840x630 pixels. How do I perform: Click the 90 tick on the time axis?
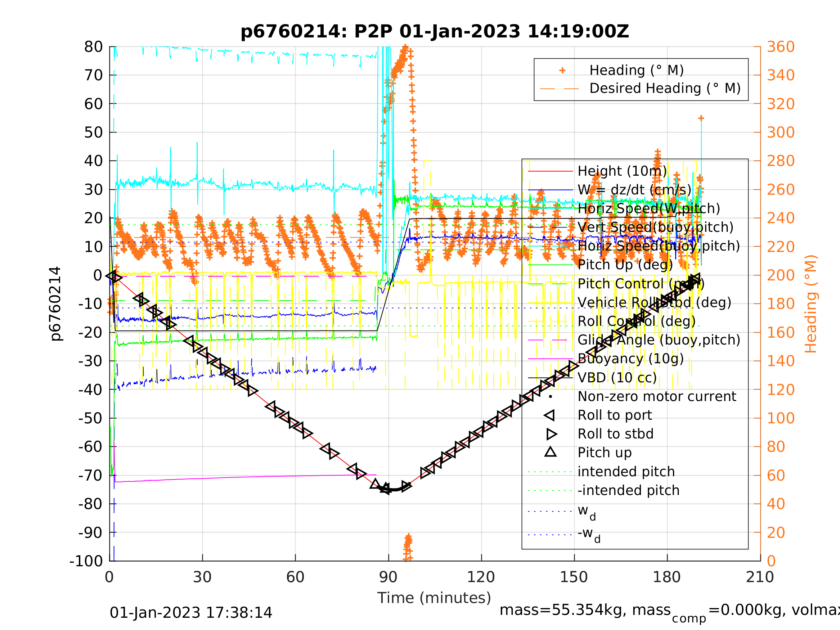coord(388,577)
